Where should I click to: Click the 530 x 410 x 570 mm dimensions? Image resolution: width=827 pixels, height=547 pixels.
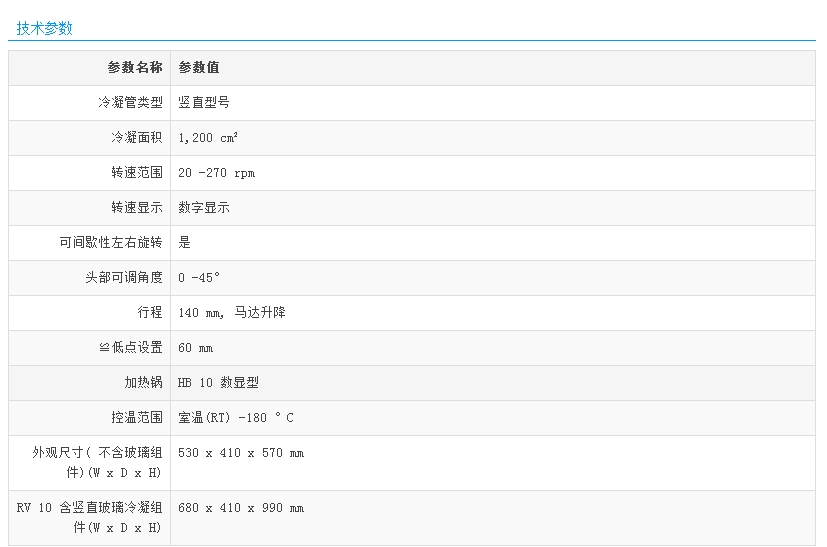click(x=241, y=453)
